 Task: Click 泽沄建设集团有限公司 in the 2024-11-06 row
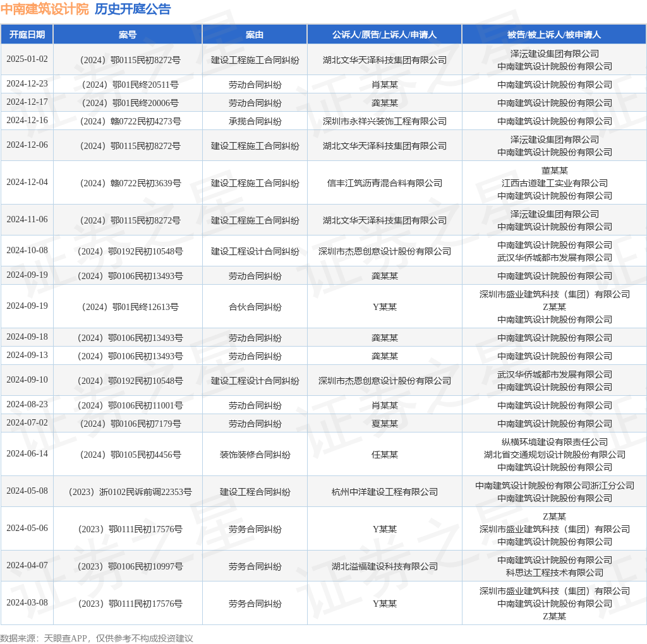[x=555, y=214]
